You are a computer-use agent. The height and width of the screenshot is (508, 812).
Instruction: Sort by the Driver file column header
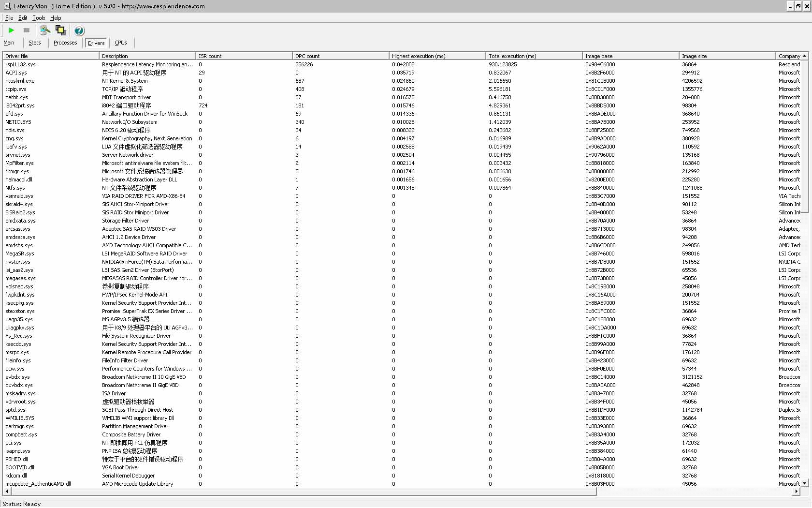click(x=51, y=56)
